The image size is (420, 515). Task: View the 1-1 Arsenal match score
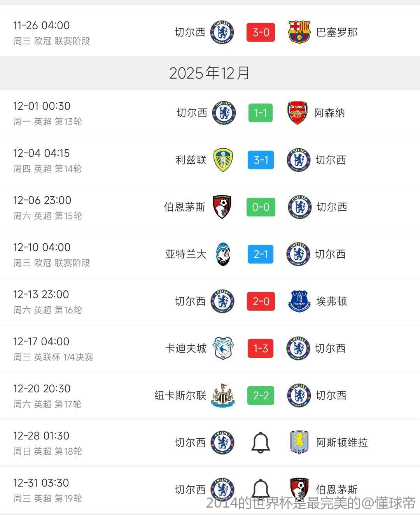[261, 113]
